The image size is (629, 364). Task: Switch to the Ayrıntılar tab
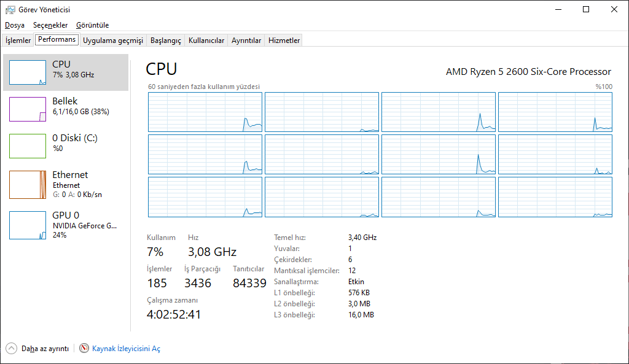[x=246, y=41]
